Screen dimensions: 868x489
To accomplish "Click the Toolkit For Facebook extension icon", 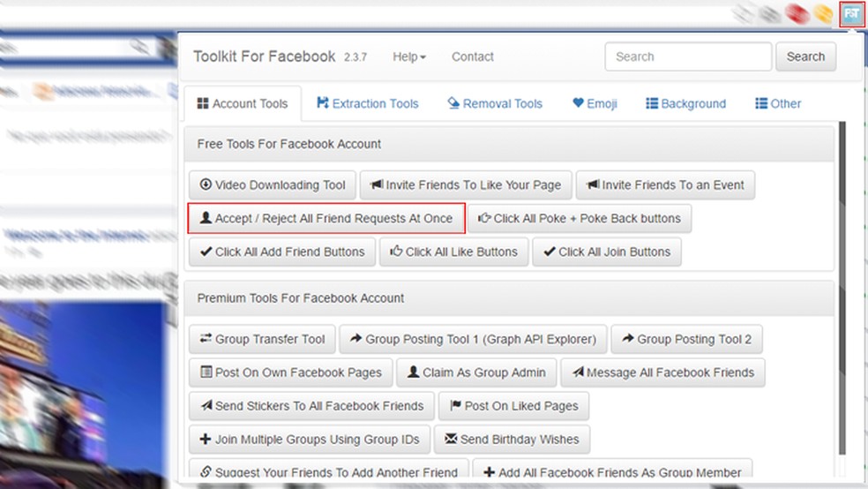I will pos(851,14).
